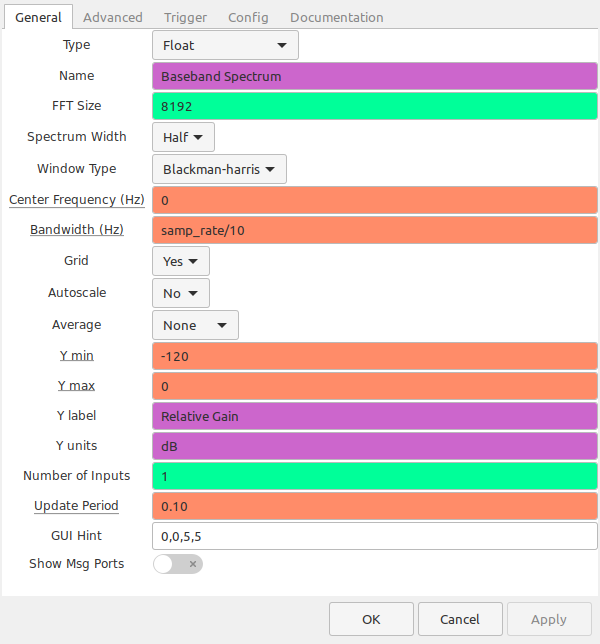Click the Update Period field with 0.10
This screenshot has height=644, width=600.
pos(375,506)
